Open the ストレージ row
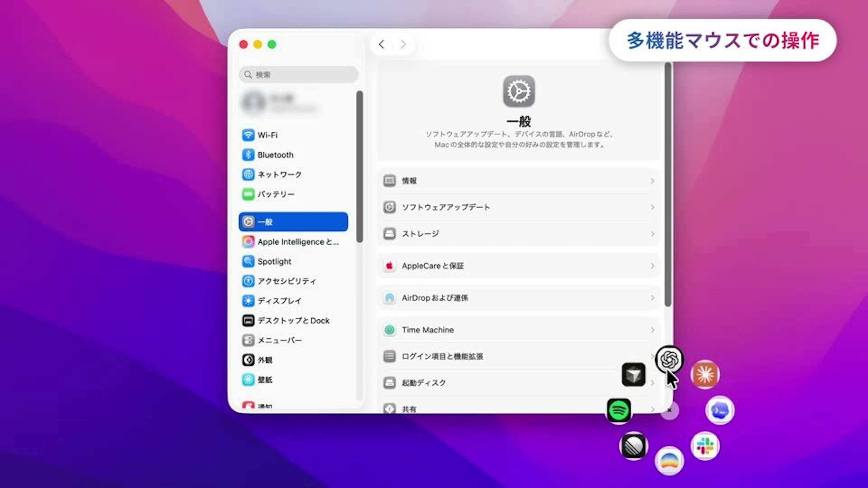Image resolution: width=868 pixels, height=488 pixels. point(519,233)
